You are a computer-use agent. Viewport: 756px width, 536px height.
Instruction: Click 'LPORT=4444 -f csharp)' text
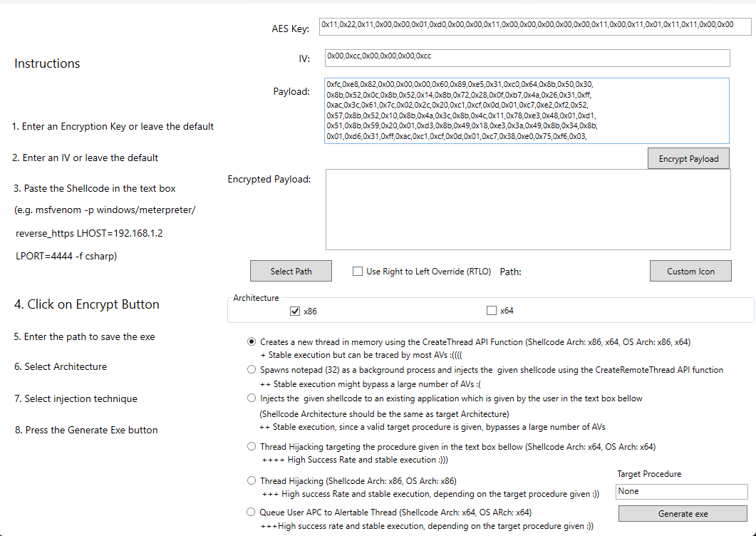tap(66, 256)
